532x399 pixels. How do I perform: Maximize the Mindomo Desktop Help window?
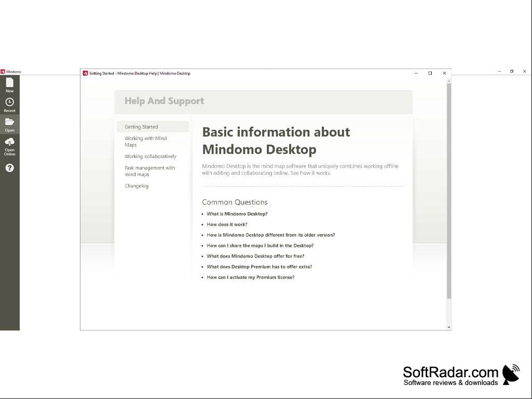click(430, 73)
